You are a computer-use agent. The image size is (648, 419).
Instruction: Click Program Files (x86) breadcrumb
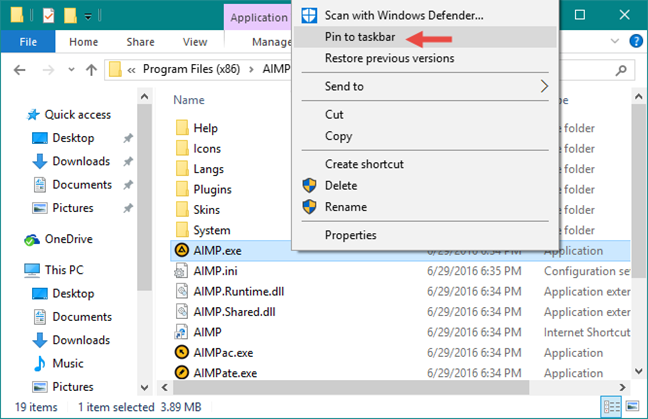191,69
